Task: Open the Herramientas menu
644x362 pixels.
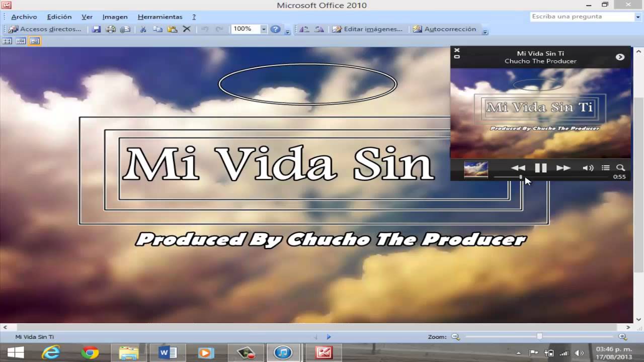Action: point(160,17)
